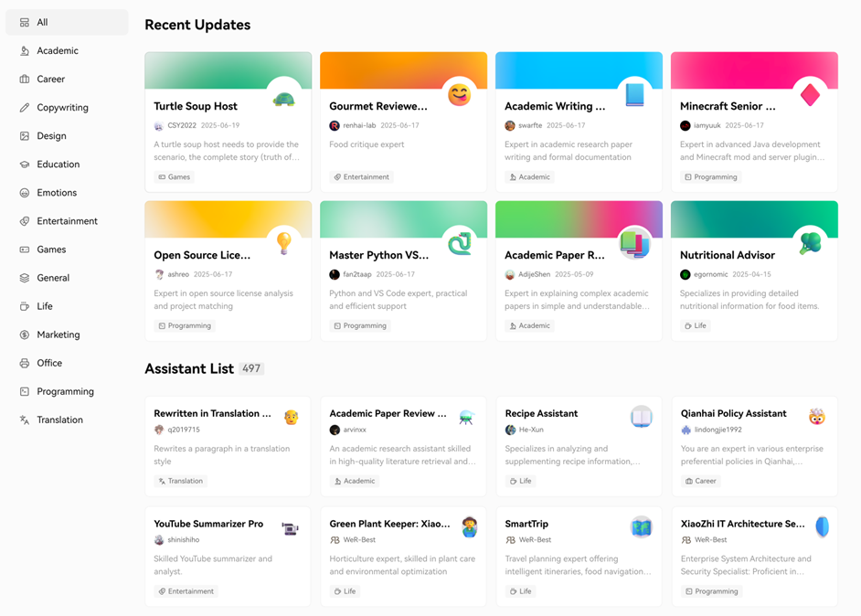Click the blue book icon on Academic Writing card
This screenshot has width=861, height=616.
point(634,95)
